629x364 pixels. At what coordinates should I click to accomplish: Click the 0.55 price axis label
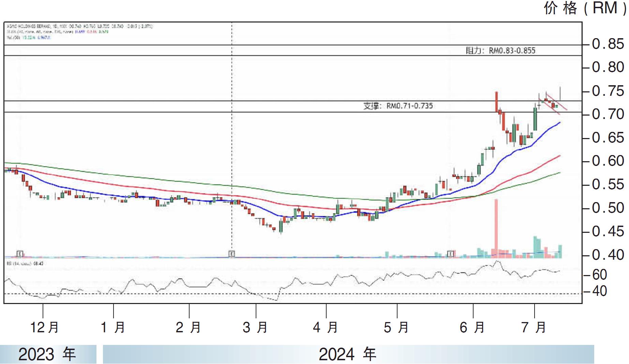click(x=608, y=184)
